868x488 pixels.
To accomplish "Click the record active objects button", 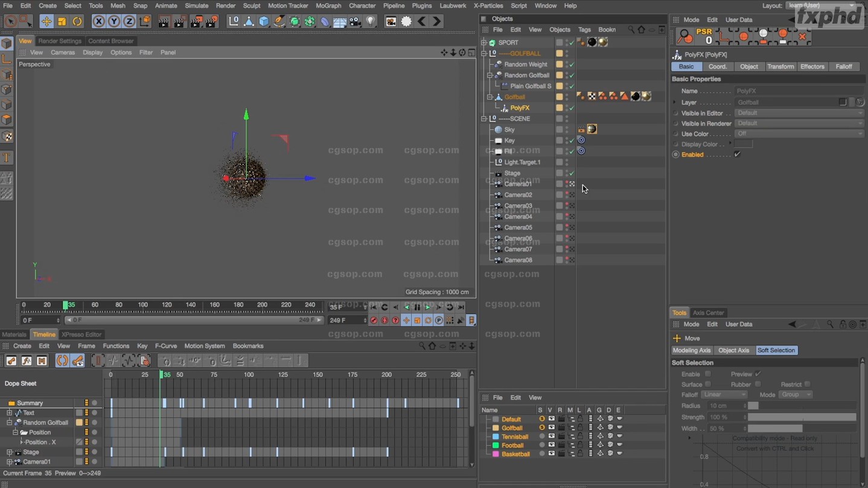I will tap(374, 321).
